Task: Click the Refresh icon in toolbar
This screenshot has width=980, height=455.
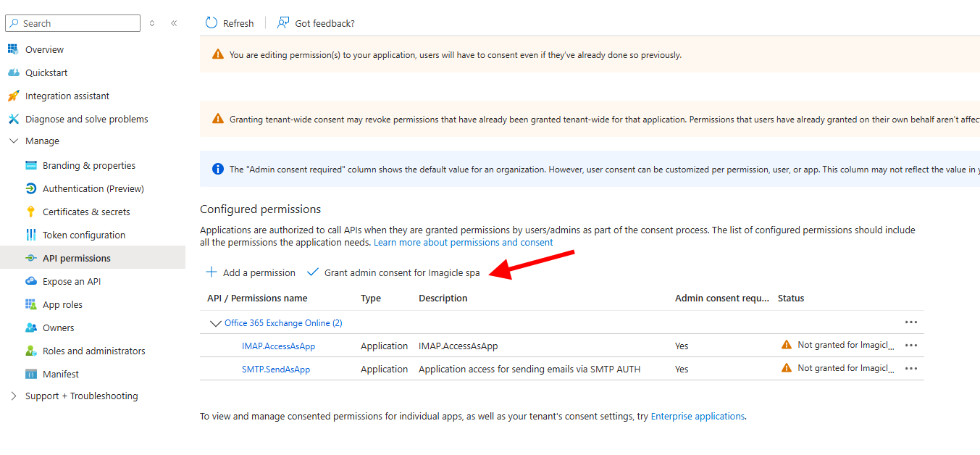Action: [x=212, y=23]
